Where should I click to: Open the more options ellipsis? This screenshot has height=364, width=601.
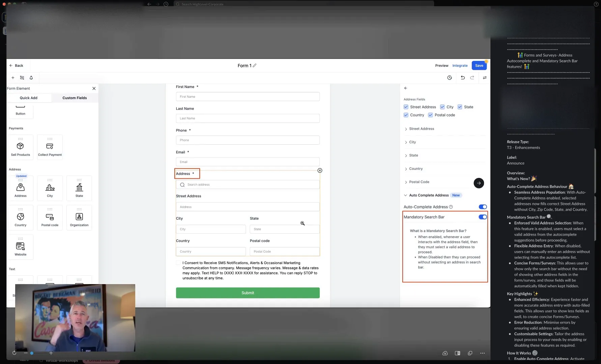[x=482, y=353]
